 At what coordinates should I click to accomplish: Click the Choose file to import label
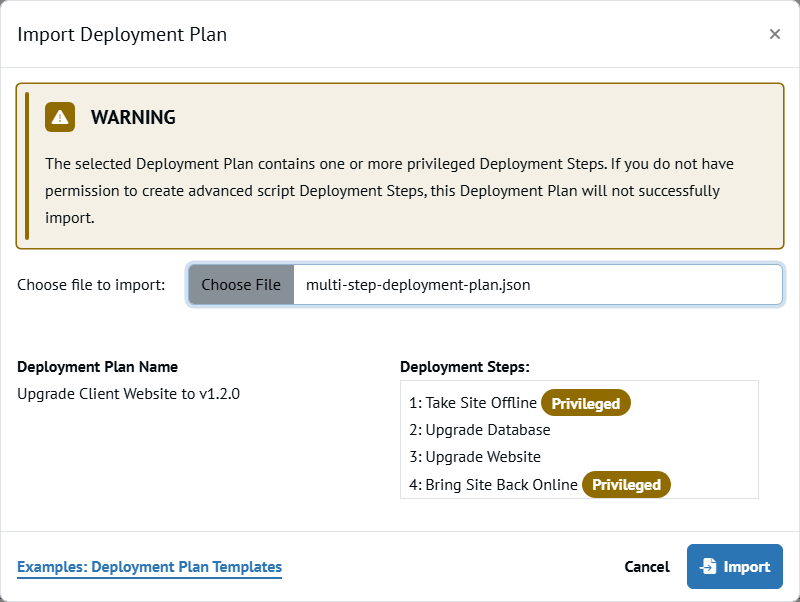click(x=91, y=285)
